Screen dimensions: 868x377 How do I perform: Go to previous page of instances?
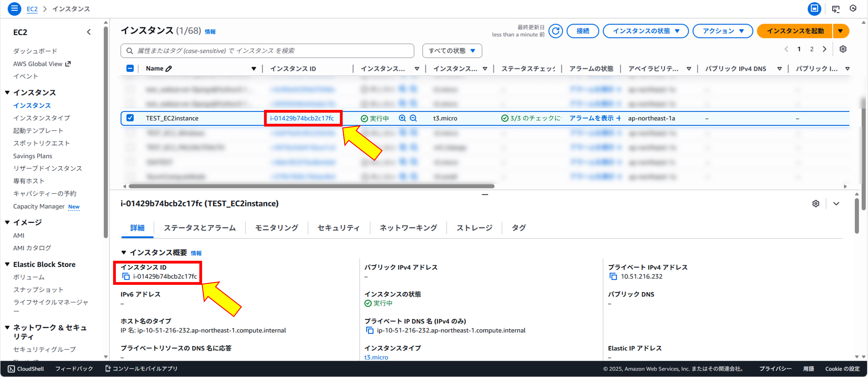(x=786, y=49)
